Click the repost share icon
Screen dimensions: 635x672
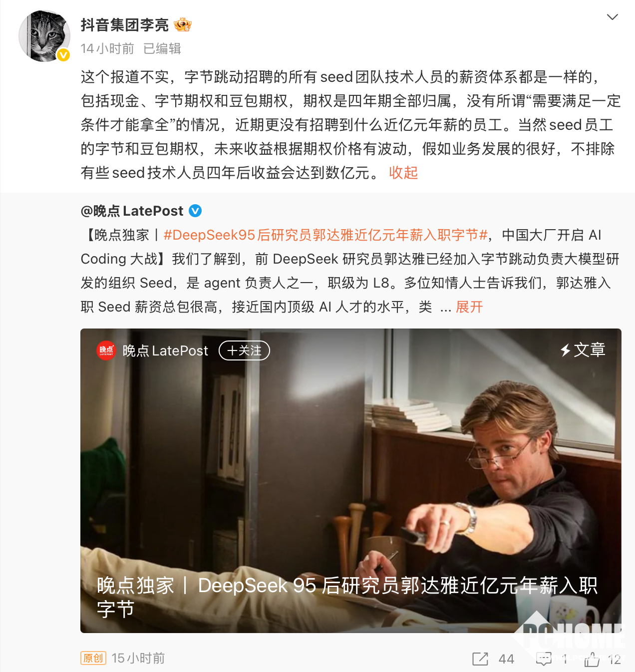480,659
